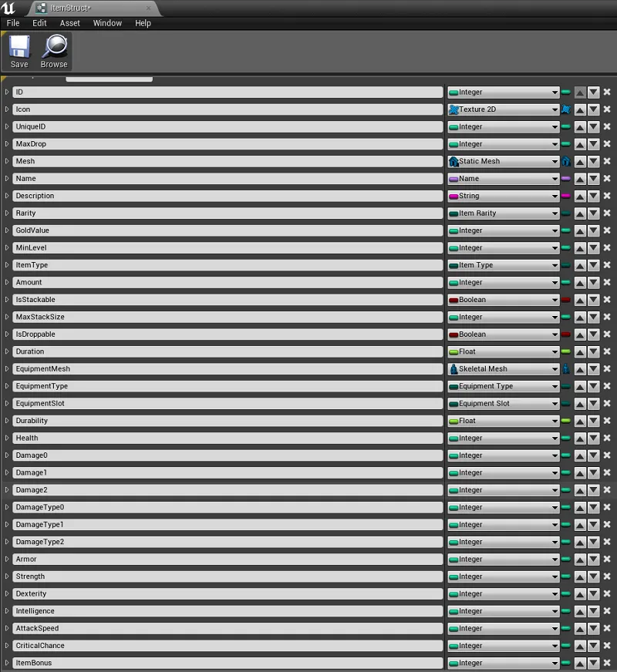
Task: Move the Description variable up
Action: click(x=580, y=197)
